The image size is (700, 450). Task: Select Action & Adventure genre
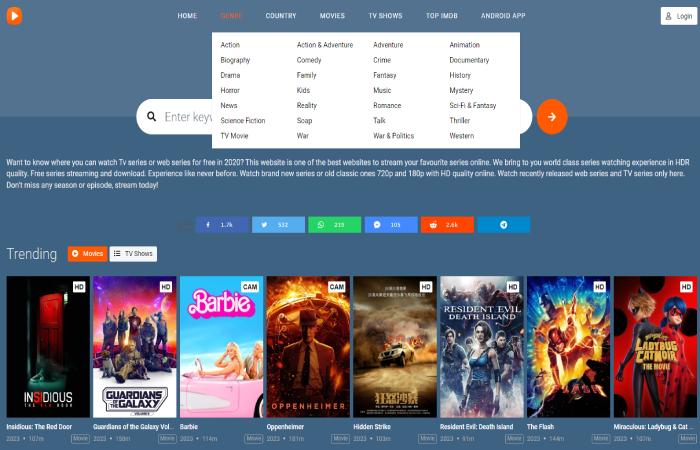(x=325, y=45)
